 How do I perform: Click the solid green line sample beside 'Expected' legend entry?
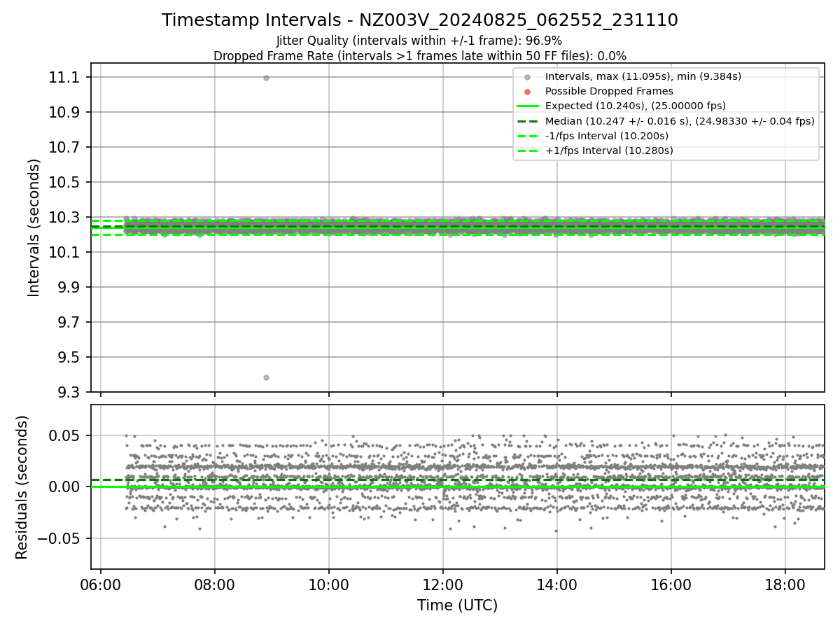point(528,106)
